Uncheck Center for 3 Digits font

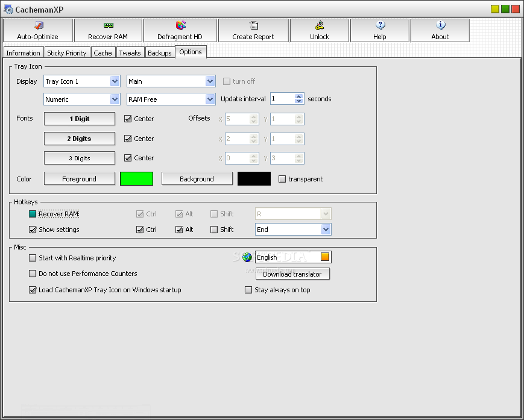click(128, 158)
